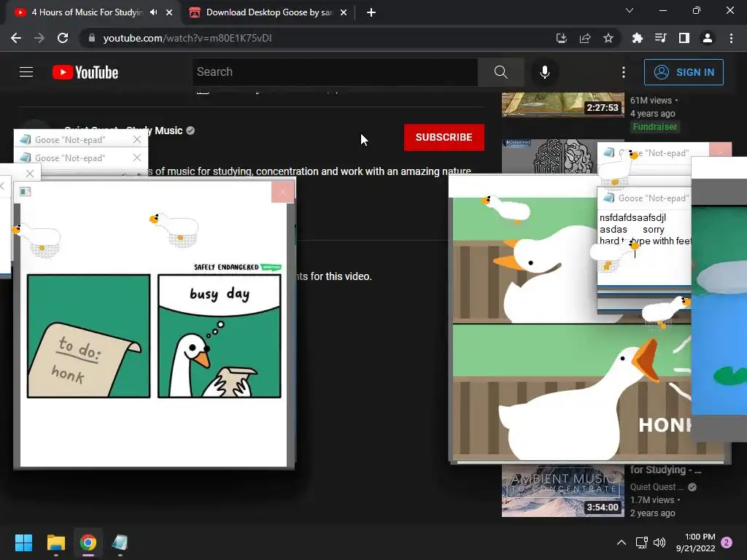Mute the YouTube tab audio icon
This screenshot has width=747, height=560.
pyautogui.click(x=153, y=12)
